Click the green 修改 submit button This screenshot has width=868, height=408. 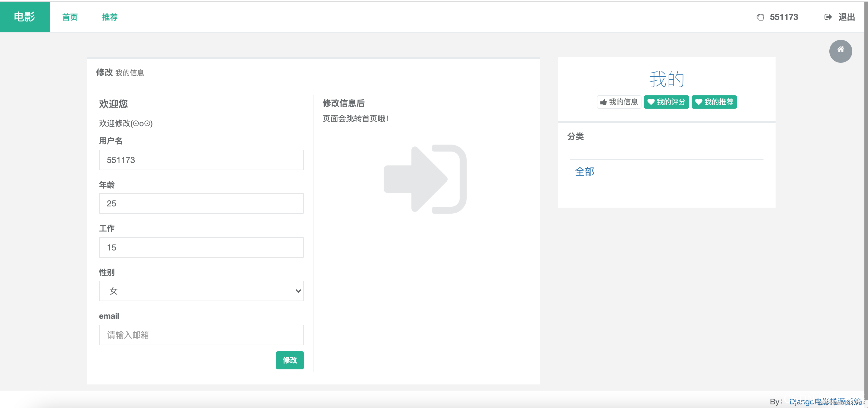289,360
